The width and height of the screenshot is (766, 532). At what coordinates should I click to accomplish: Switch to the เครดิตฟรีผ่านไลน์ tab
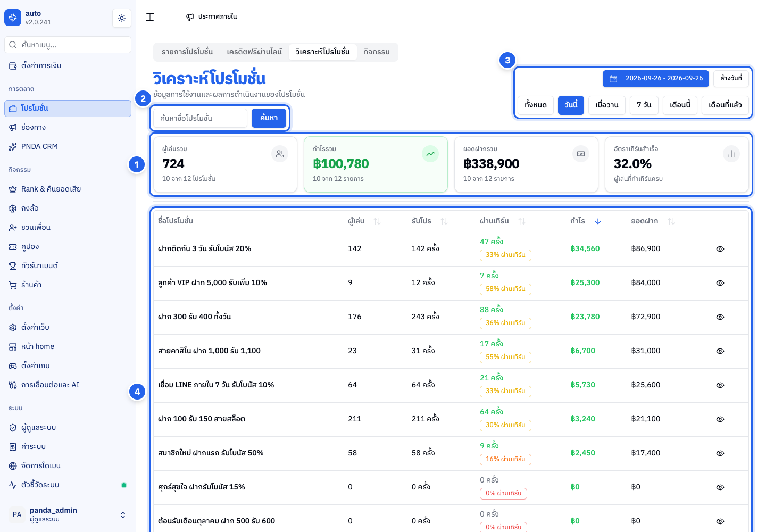pos(254,52)
